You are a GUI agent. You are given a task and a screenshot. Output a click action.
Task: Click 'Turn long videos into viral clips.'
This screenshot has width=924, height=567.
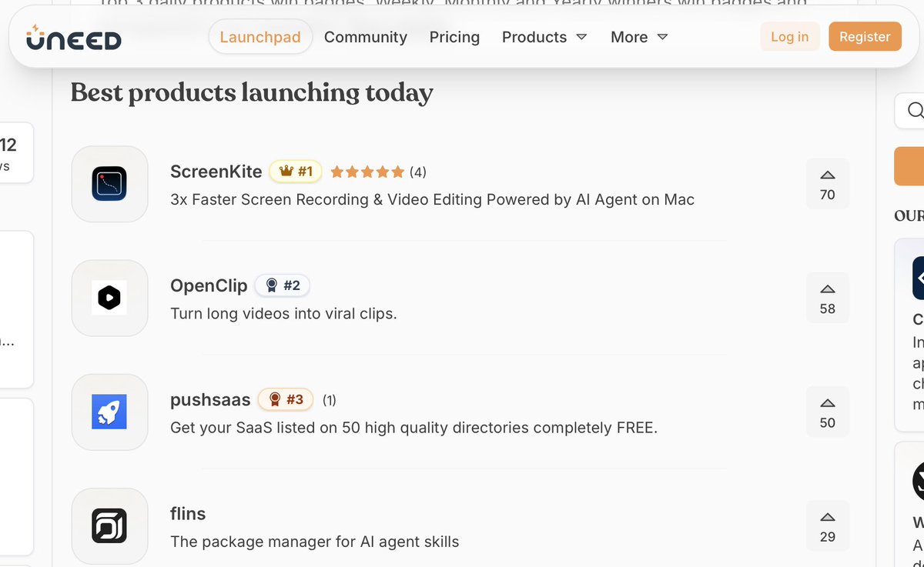point(283,314)
